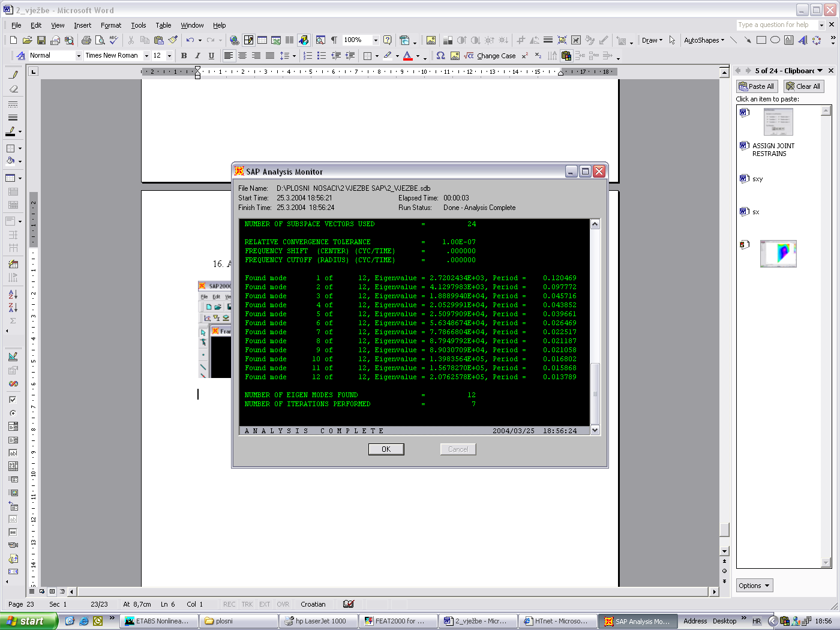
Task: Expand the Draw menu in the Drawing toolbar
Action: pos(652,40)
